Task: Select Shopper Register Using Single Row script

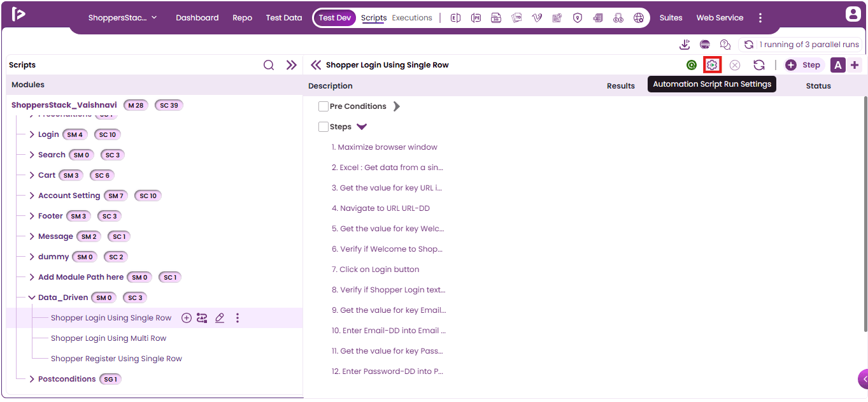Action: [x=117, y=359]
